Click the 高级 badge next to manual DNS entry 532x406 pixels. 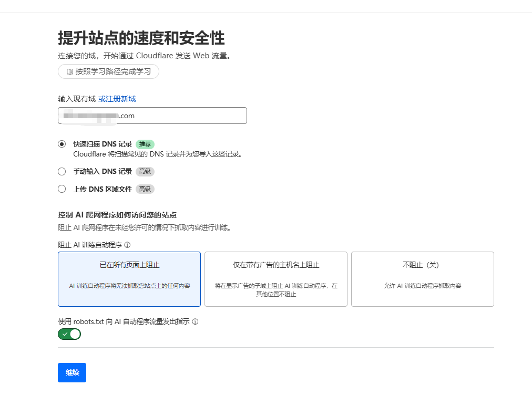click(145, 171)
